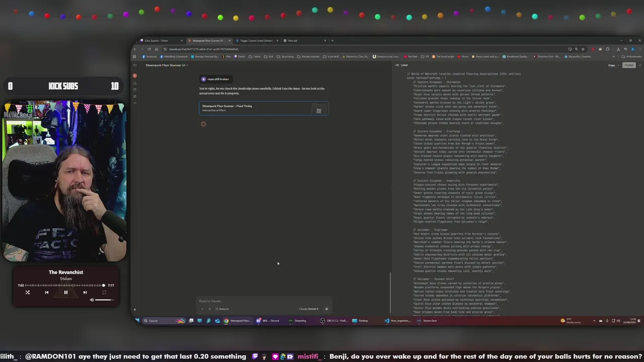Open the Kick bookmarks folder
This screenshot has width=644, height=362.
coord(268,56)
